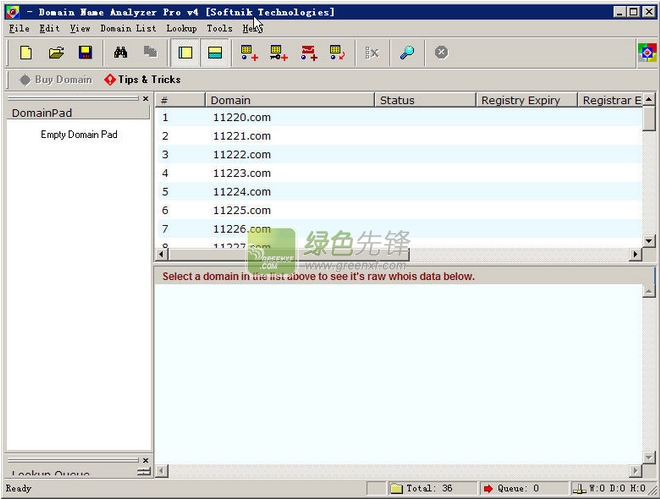The width and height of the screenshot is (660, 499).
Task: Click the greyed Buy Domain button
Action: point(56,80)
